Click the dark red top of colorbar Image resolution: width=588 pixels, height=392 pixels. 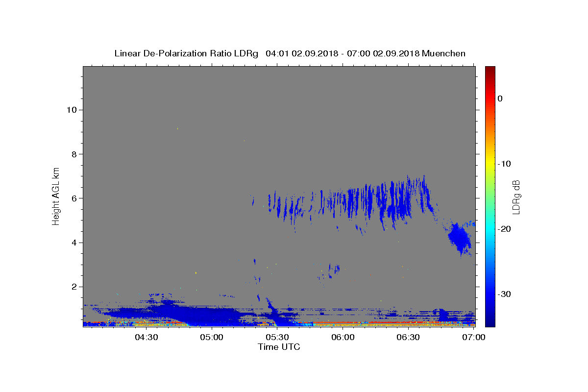[x=490, y=70]
